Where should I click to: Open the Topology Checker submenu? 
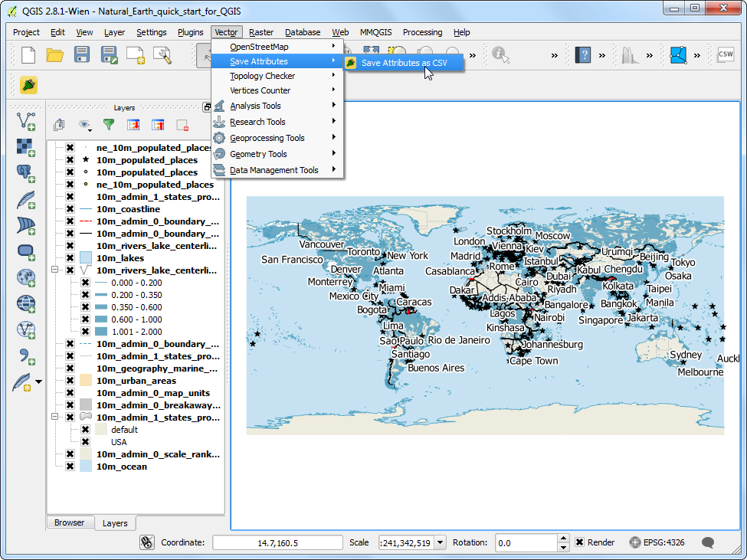click(277, 76)
